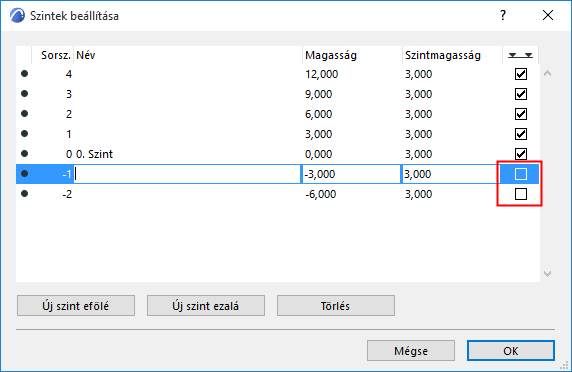Grab the resize grip in dialog corner
Viewport: 572px width, 372px height.
565,366
